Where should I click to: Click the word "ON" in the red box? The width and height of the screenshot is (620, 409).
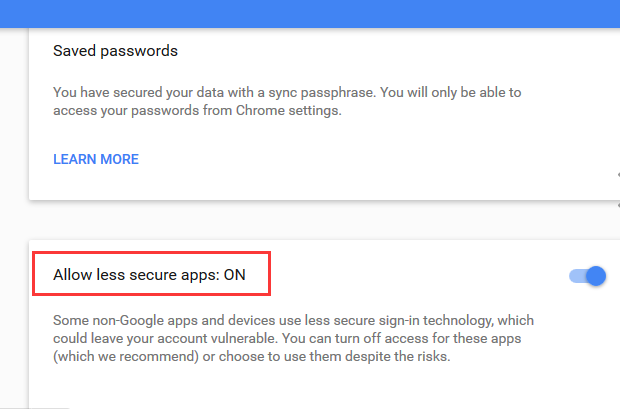tap(234, 275)
